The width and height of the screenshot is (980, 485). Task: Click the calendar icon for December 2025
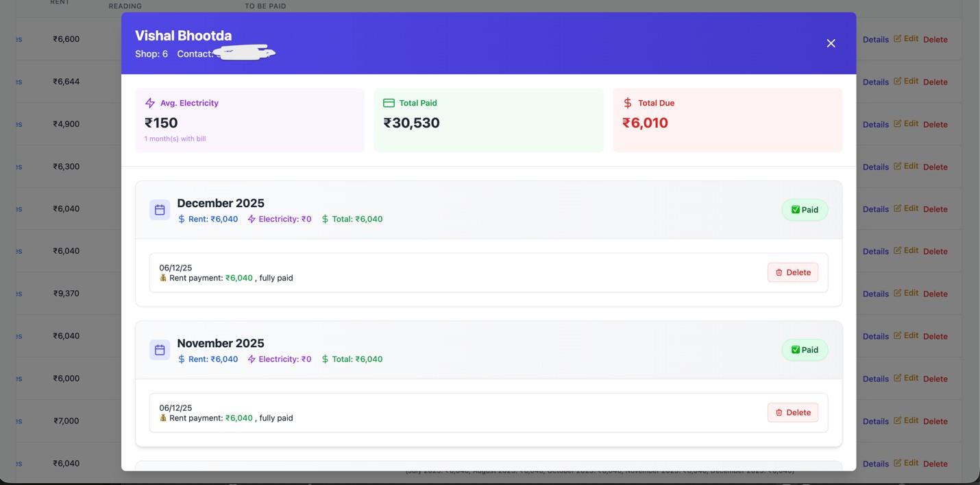pyautogui.click(x=160, y=210)
